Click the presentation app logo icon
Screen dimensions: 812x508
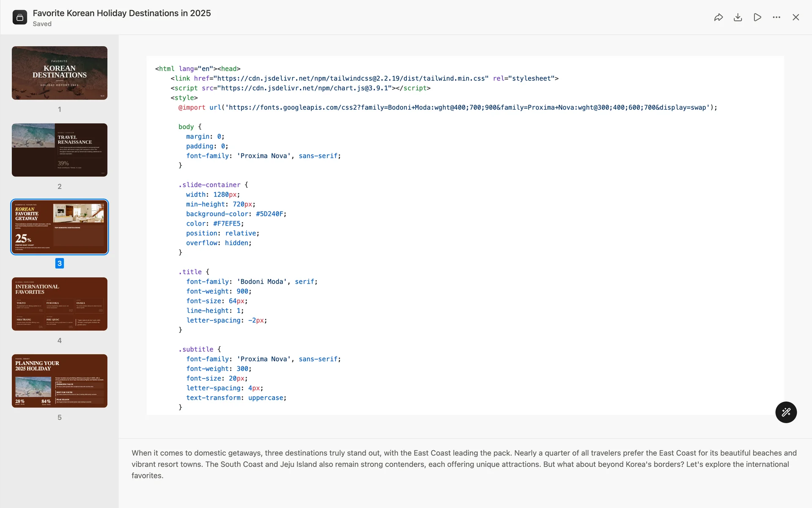click(x=20, y=17)
